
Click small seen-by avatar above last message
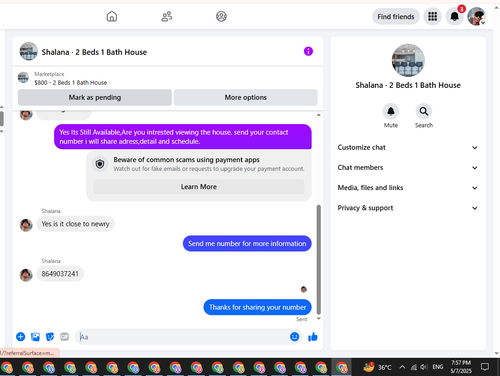click(304, 289)
